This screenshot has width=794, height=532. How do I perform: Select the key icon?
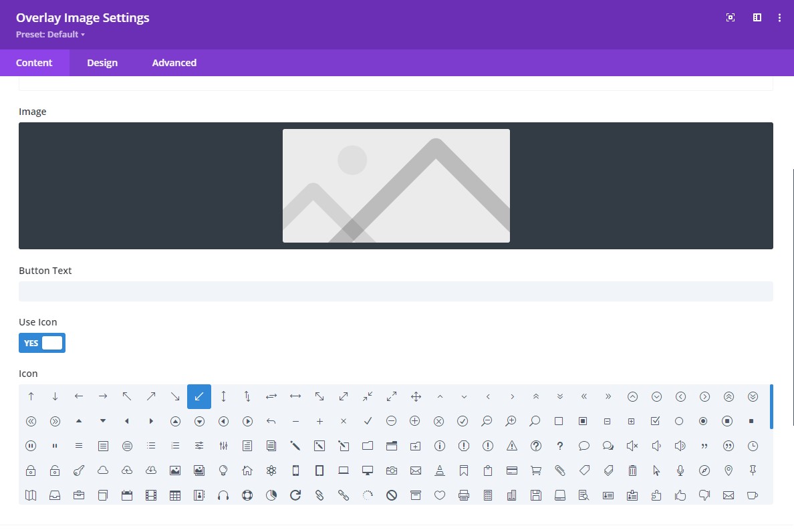79,471
